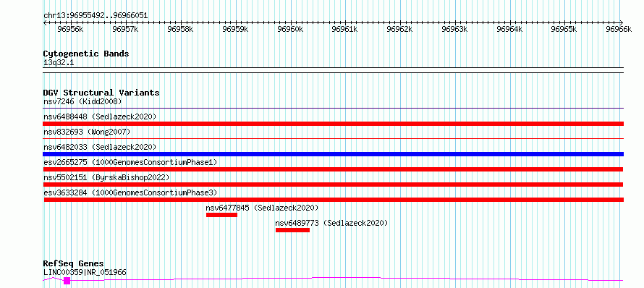Image resolution: width=644 pixels, height=288 pixels.
Task: Click the 96963k ruler tick label
Action: (454, 29)
